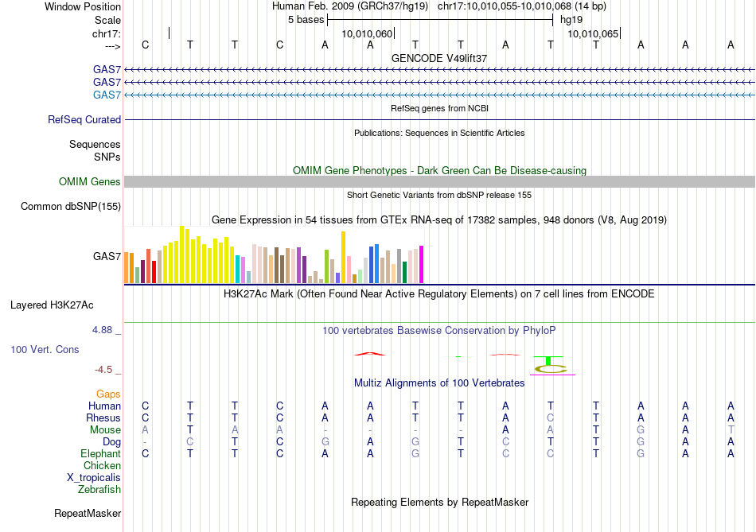This screenshot has height=532, width=756.
Task: Open 100 vertebrates Basewise Conservation by PhyloP title
Action: (439, 331)
